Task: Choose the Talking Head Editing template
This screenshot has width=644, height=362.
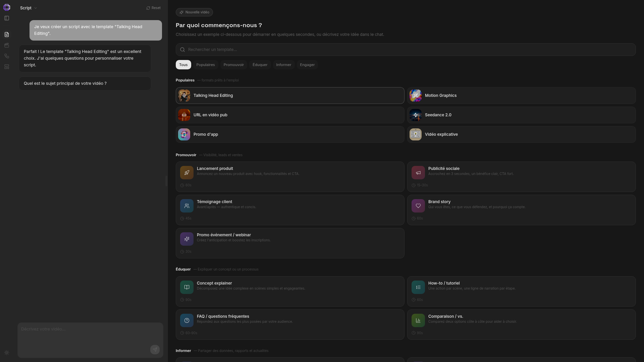Action: point(290,96)
